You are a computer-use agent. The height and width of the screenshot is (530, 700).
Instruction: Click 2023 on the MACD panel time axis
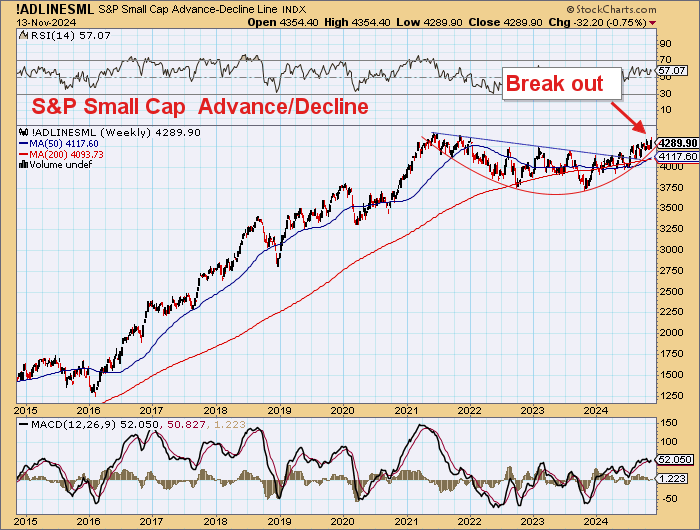click(533, 521)
